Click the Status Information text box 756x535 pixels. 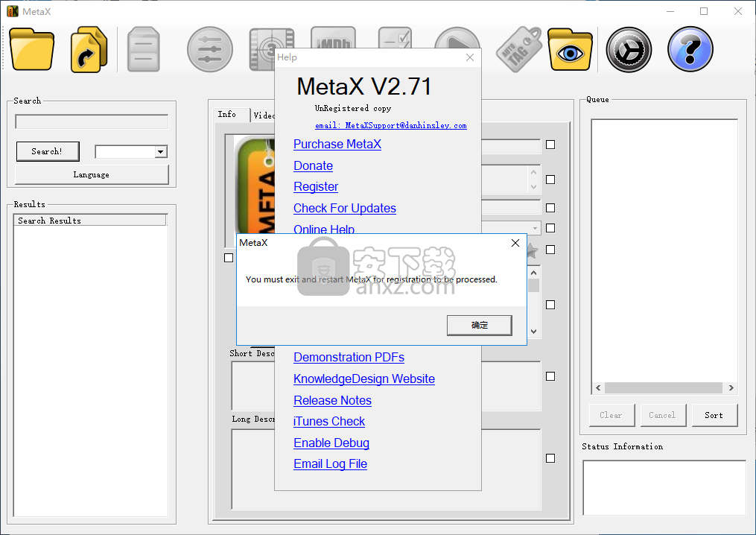(664, 488)
